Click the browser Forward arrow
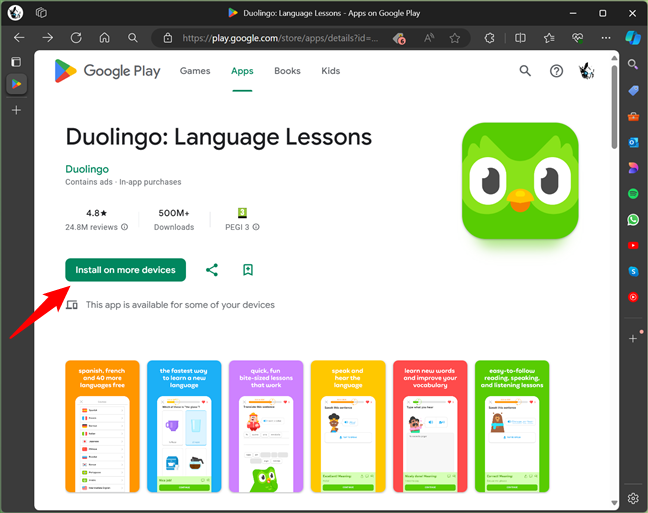 click(x=48, y=38)
